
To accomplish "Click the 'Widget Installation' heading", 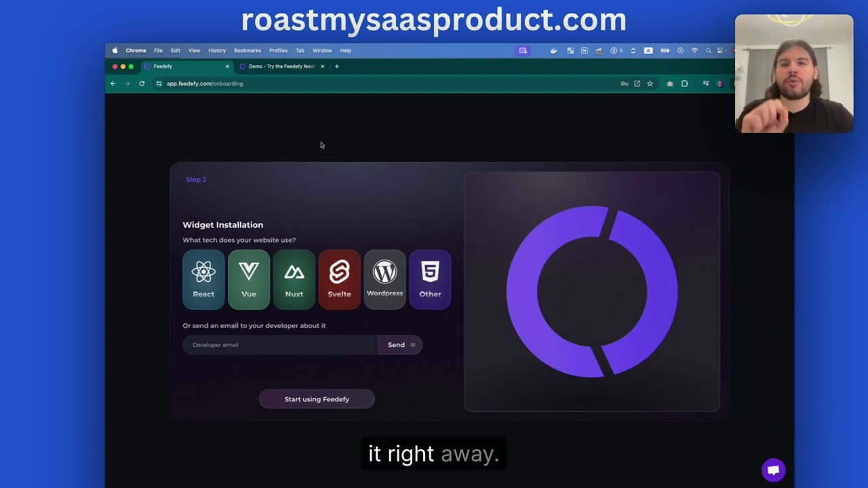I will coord(222,225).
